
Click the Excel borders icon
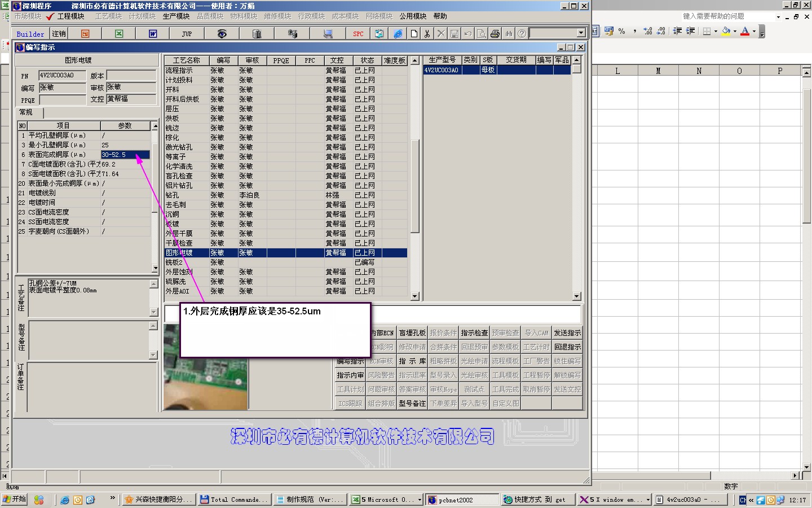707,31
